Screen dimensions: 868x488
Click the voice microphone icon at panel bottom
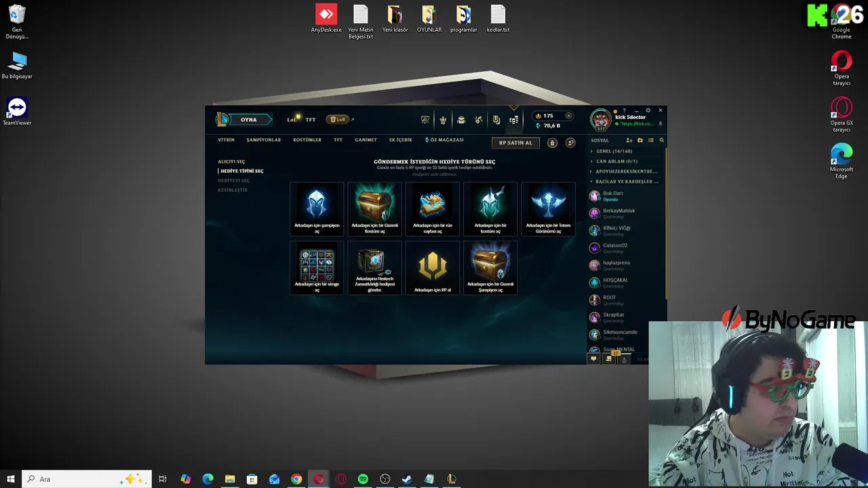[624, 359]
